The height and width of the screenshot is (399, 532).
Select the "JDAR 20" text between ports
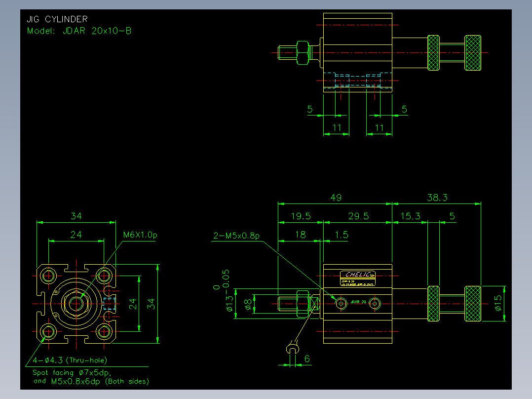358,302
